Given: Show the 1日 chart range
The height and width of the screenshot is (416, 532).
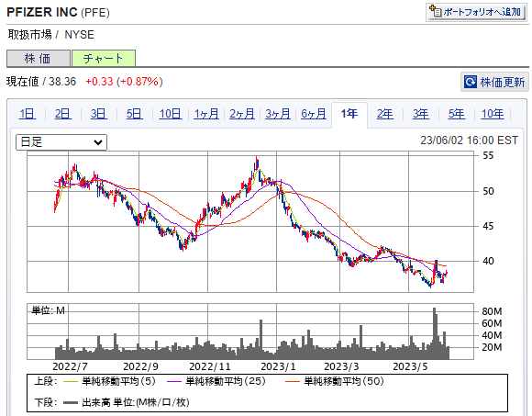Looking at the screenshot, I should click(28, 114).
